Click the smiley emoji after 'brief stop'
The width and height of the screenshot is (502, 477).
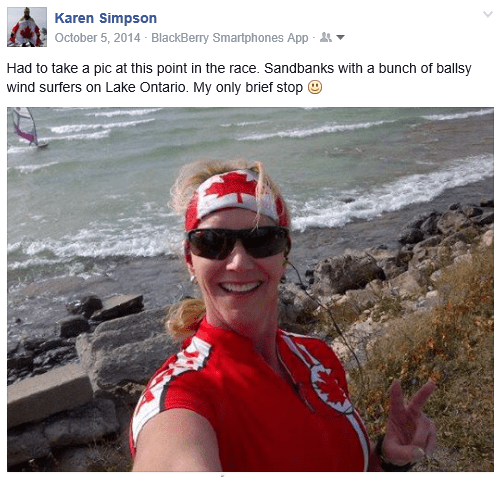pos(315,87)
